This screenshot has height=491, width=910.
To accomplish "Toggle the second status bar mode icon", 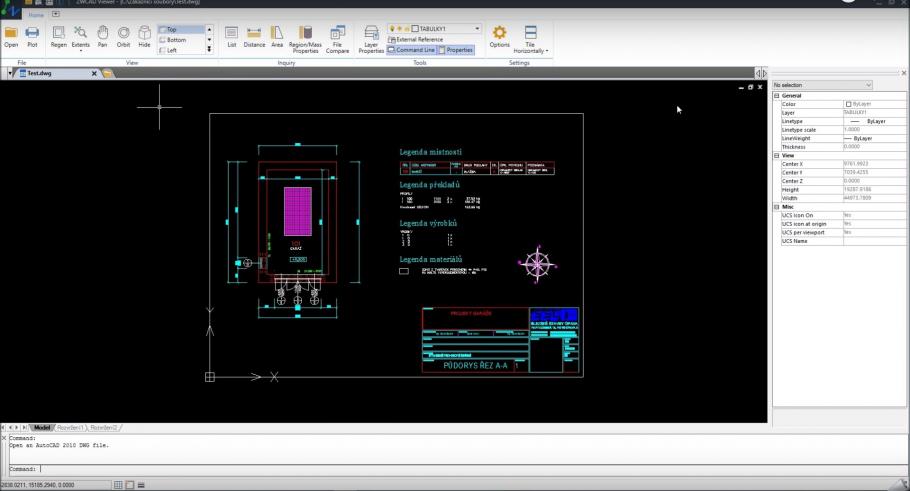I will point(129,485).
